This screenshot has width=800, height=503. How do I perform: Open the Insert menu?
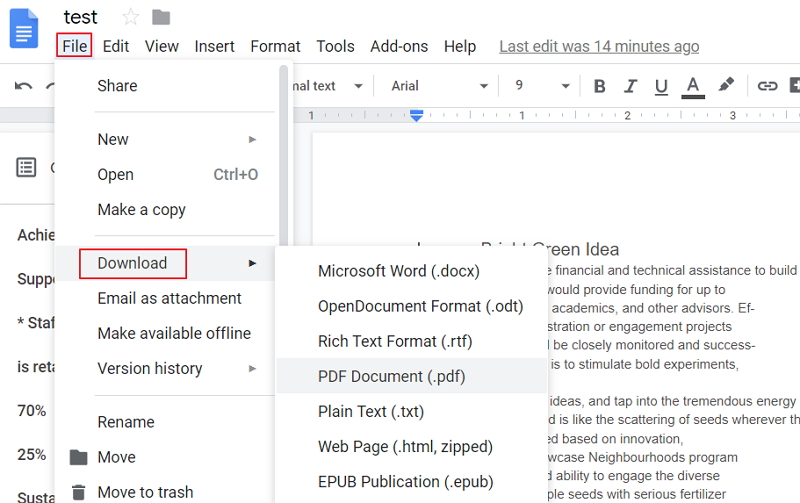point(214,46)
